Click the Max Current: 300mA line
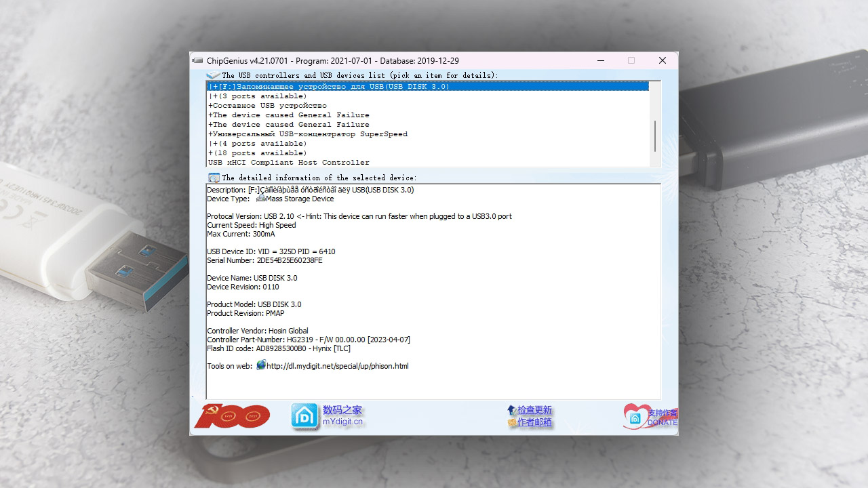Screen dimensions: 868x488 pyautogui.click(x=241, y=234)
